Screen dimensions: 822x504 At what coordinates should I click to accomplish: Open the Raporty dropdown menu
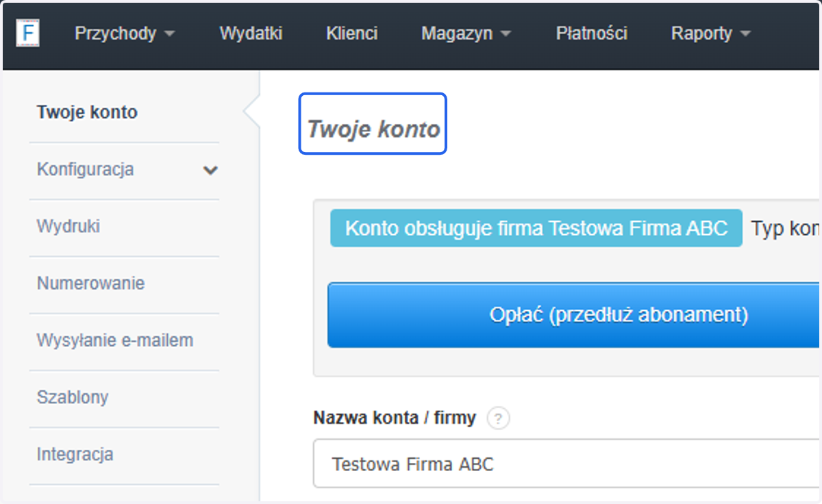710,34
